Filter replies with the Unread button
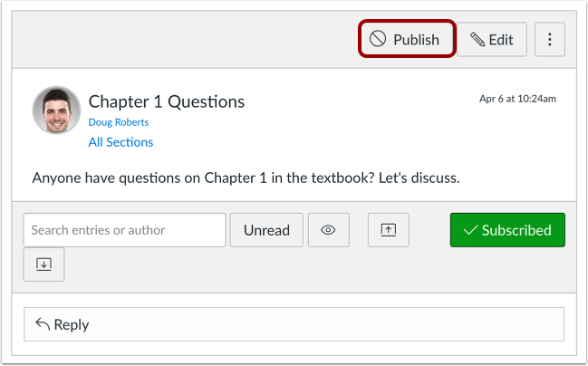This screenshot has width=588, height=366. pos(266,230)
